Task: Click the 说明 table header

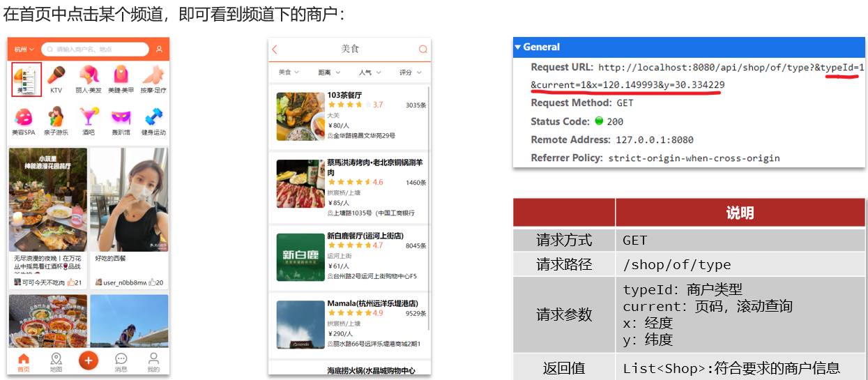Action: click(740, 213)
